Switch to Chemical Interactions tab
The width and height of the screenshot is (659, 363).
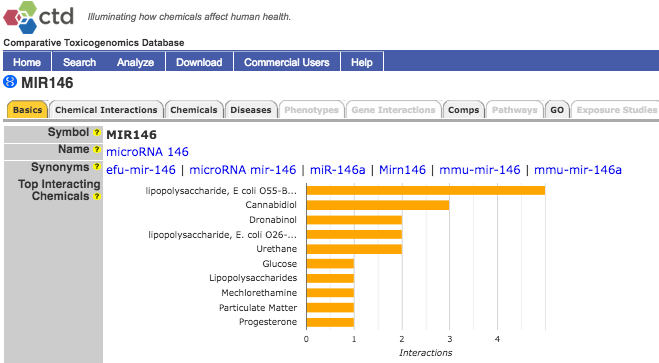106,110
